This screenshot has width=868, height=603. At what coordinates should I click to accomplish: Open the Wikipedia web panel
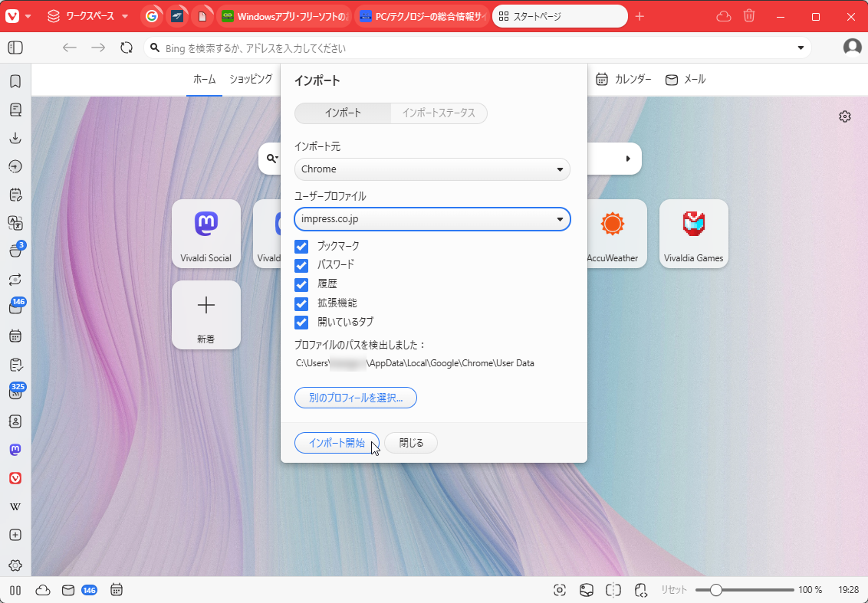[x=15, y=506]
